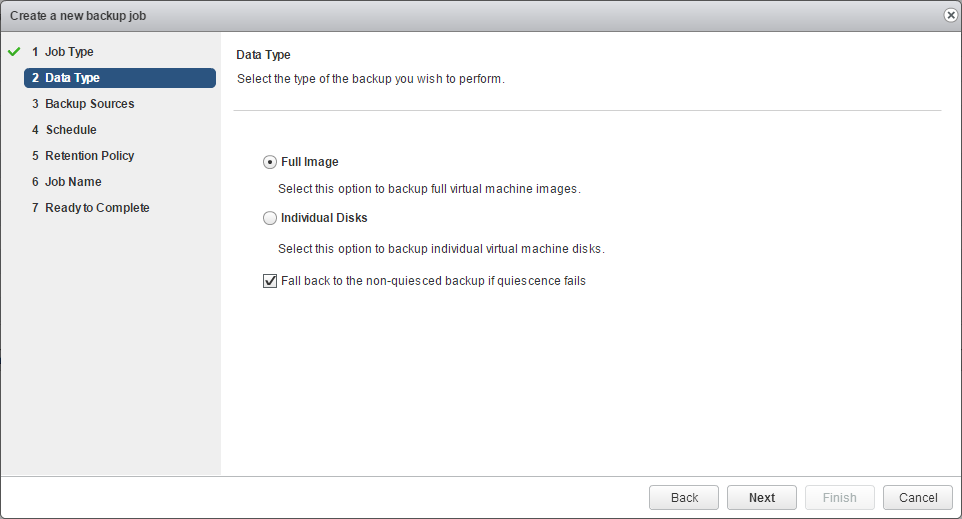Image resolution: width=962 pixels, height=519 pixels.
Task: Choose the Individual Disks radio button
Action: click(270, 218)
